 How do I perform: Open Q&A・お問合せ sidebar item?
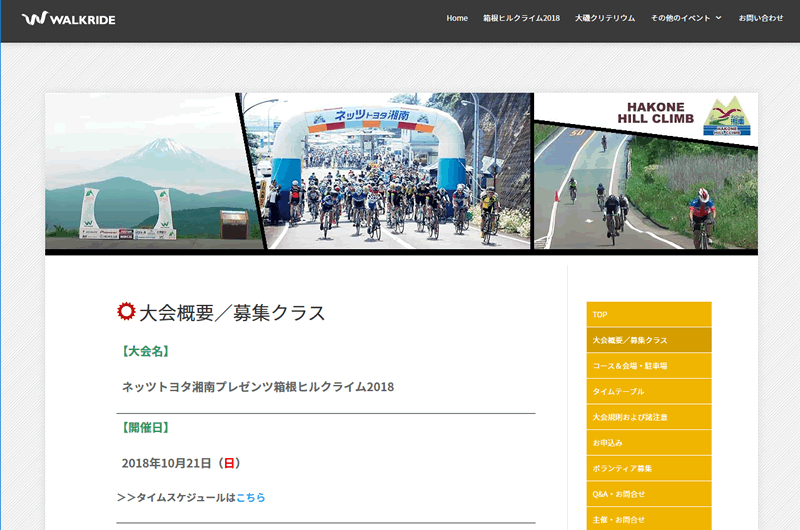(x=649, y=494)
